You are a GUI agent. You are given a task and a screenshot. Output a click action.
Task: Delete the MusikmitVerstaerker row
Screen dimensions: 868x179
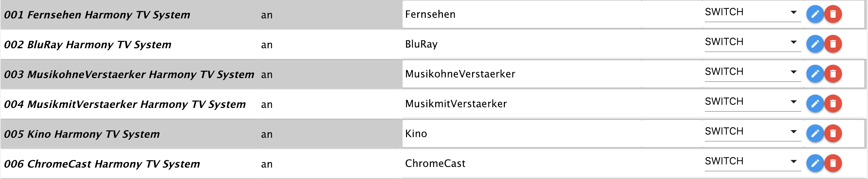tap(833, 103)
